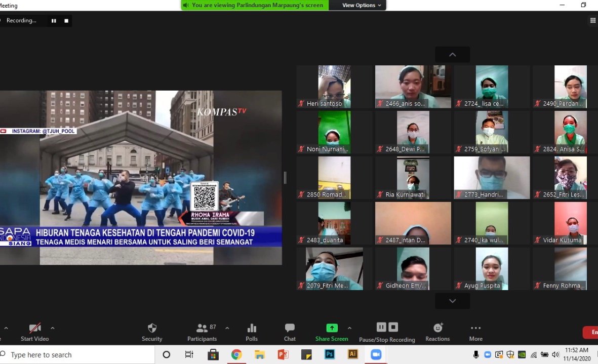Open Photoshop from the taskbar
598x364 pixels.
point(330,354)
